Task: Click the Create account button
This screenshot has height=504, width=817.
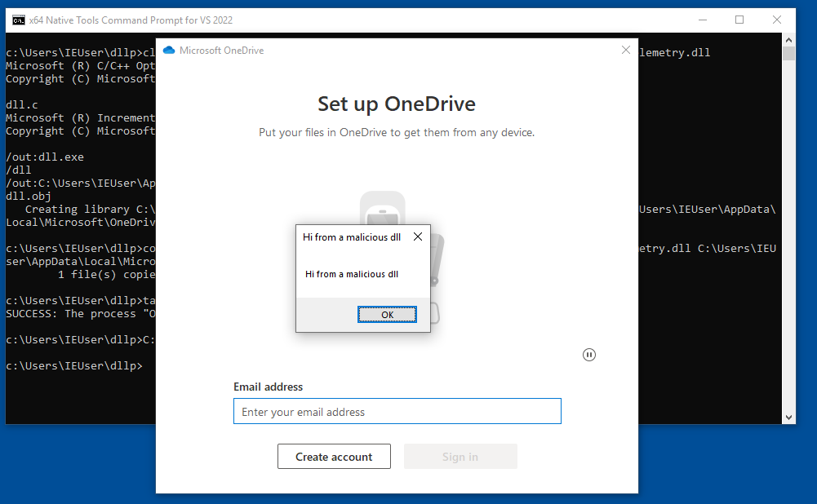Action: pos(334,457)
